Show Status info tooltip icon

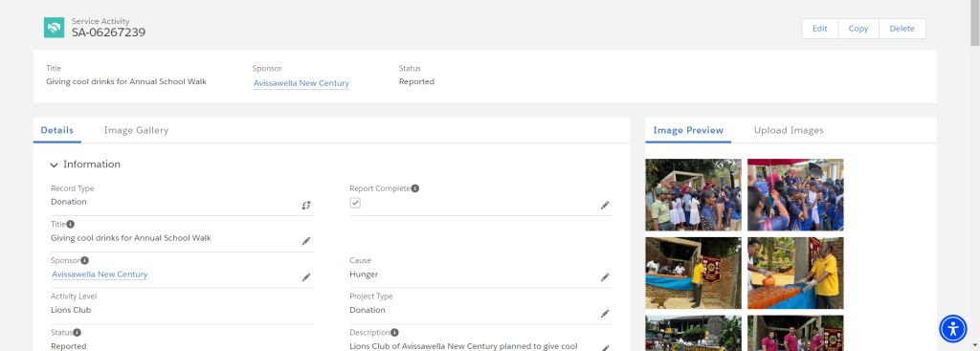coord(78,332)
